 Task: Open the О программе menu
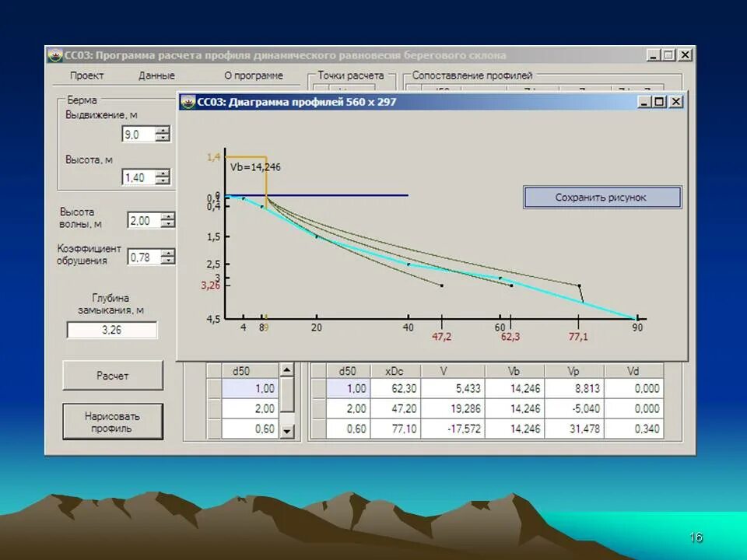(x=254, y=75)
